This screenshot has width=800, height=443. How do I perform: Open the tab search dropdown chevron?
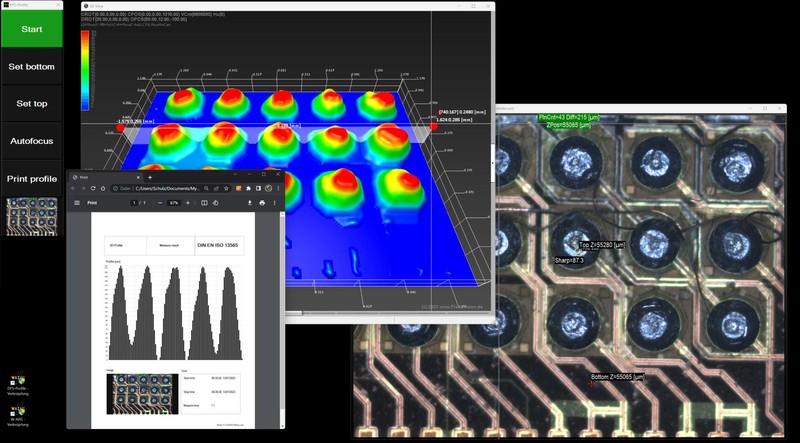click(x=235, y=175)
